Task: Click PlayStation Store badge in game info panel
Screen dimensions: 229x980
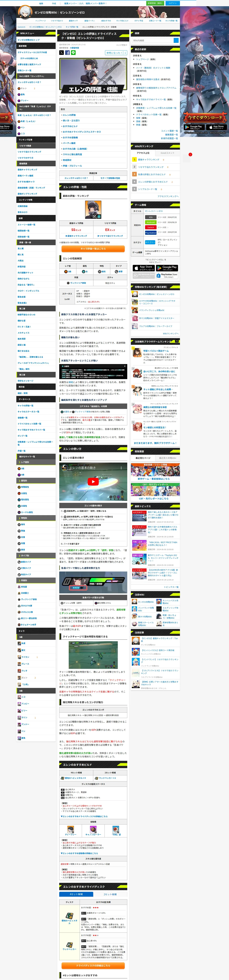Action: [x=167, y=275]
